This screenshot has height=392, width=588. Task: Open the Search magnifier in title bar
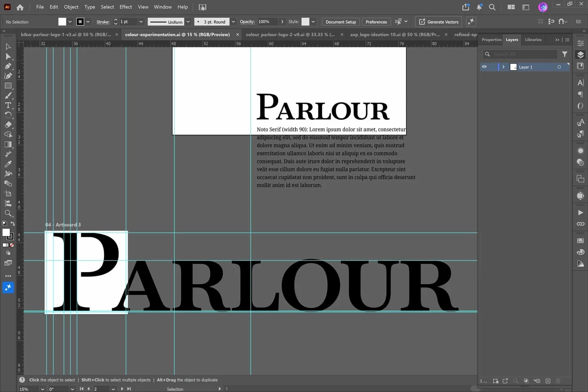pyautogui.click(x=492, y=7)
